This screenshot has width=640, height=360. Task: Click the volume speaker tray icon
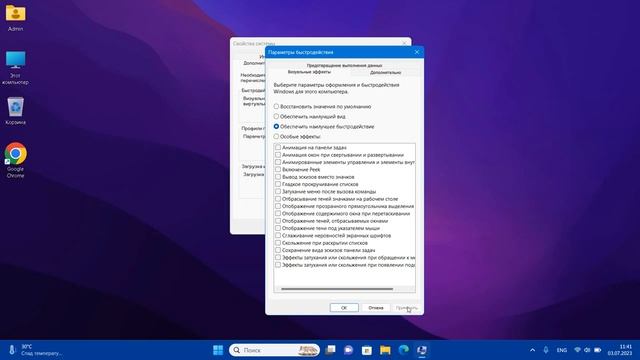pyautogui.click(x=587, y=350)
